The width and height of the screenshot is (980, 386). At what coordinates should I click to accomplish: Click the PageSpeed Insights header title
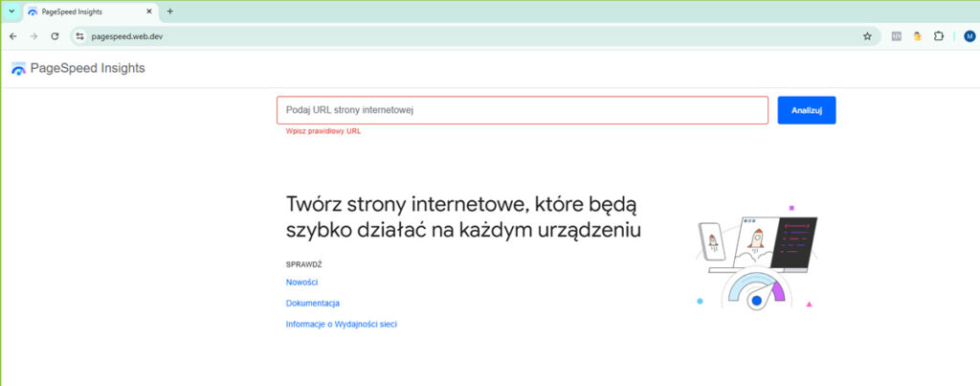(x=87, y=68)
